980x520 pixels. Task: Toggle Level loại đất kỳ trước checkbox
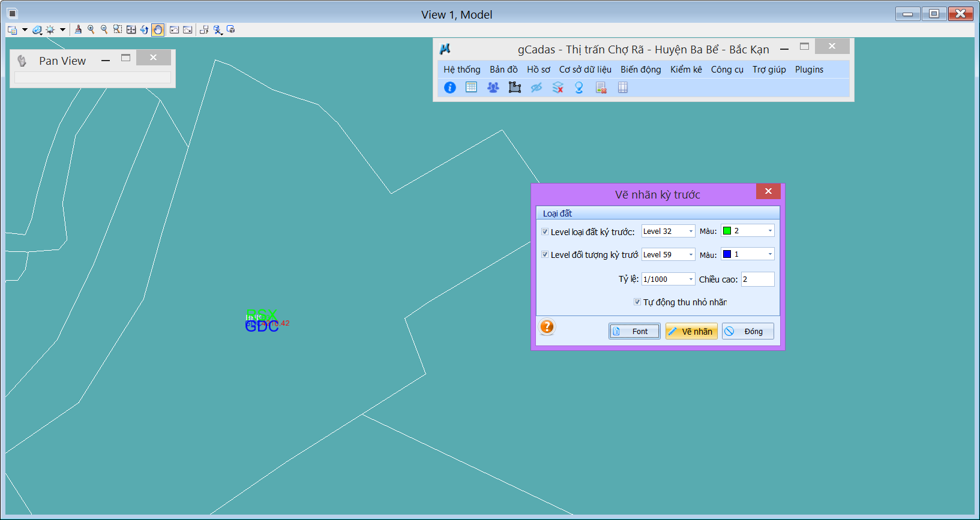[545, 232]
